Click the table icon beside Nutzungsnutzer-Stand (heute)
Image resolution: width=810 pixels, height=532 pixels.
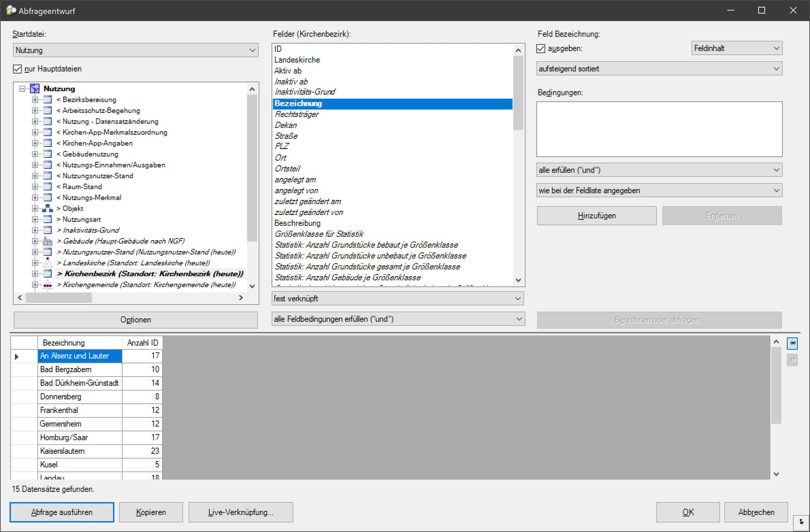pyautogui.click(x=48, y=252)
